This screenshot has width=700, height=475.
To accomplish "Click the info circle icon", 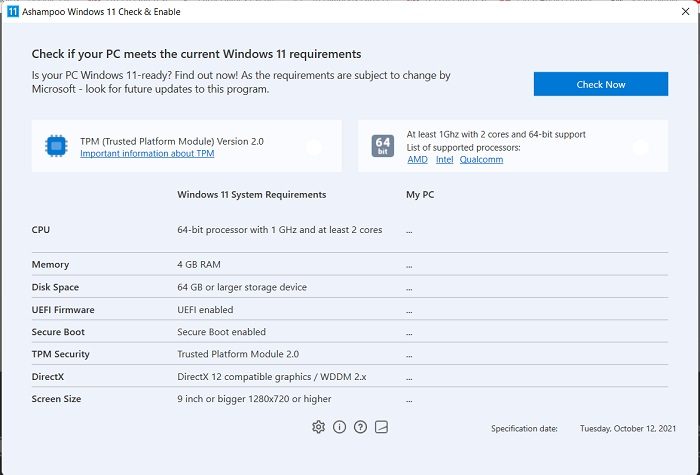I will click(x=339, y=427).
